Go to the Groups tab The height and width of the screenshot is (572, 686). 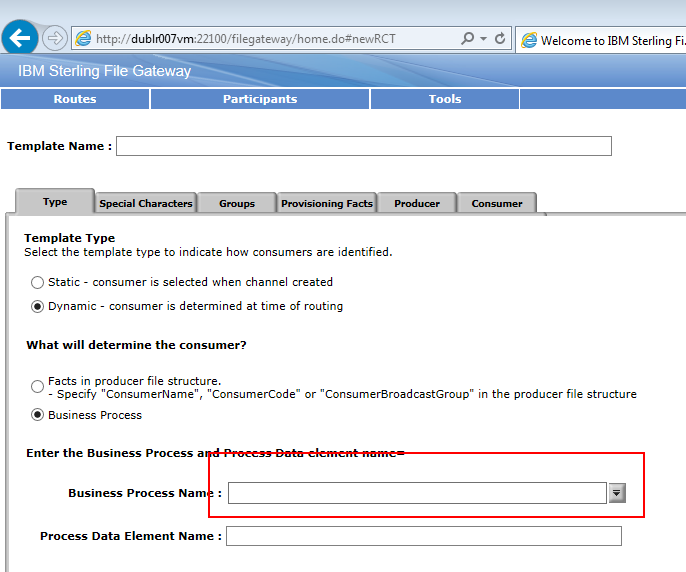click(x=237, y=203)
